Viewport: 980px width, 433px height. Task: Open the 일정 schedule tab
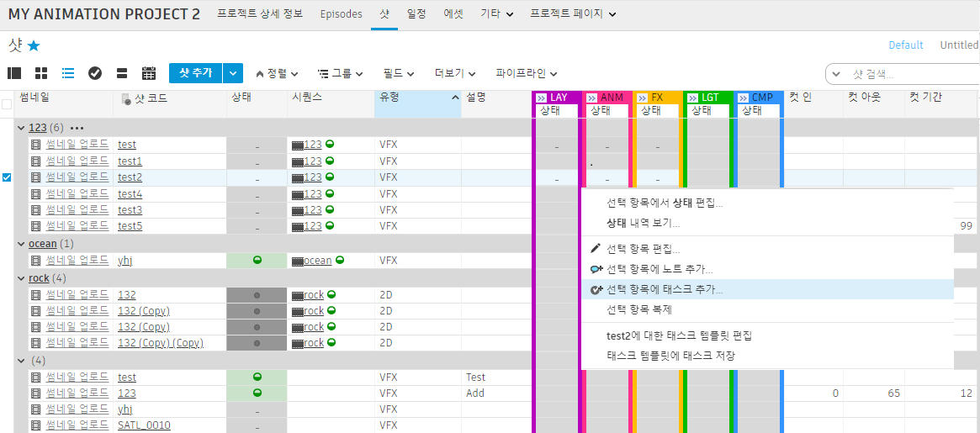pos(416,13)
